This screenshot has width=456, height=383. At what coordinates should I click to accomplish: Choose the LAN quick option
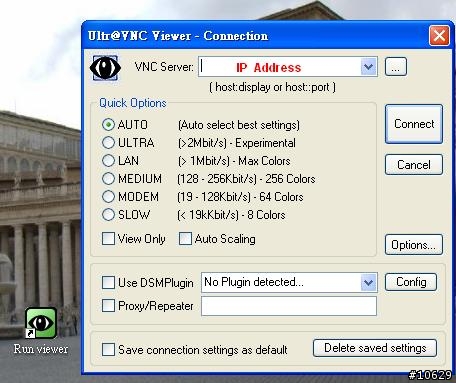pos(108,161)
